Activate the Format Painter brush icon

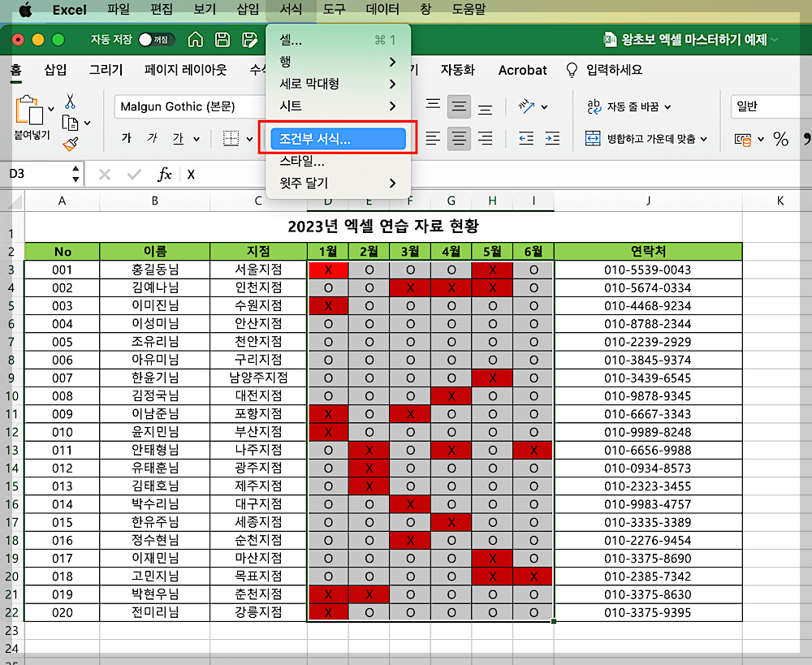pos(71,144)
